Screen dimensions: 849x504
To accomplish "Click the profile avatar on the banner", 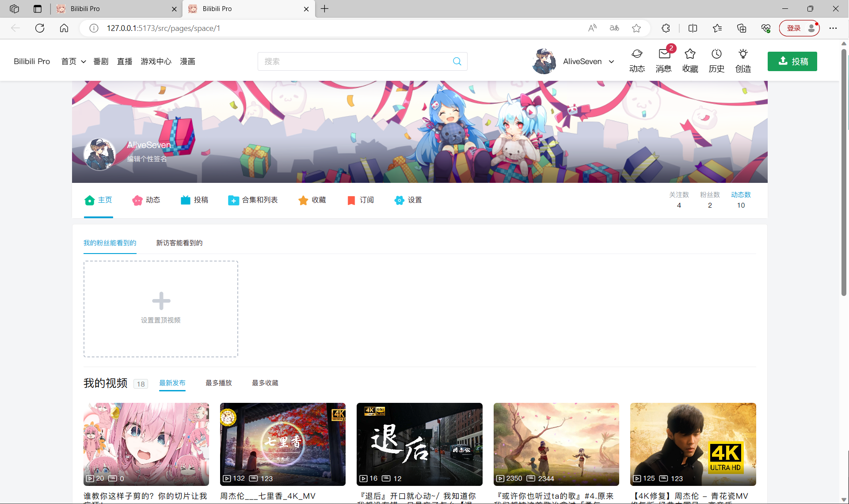I will [99, 154].
